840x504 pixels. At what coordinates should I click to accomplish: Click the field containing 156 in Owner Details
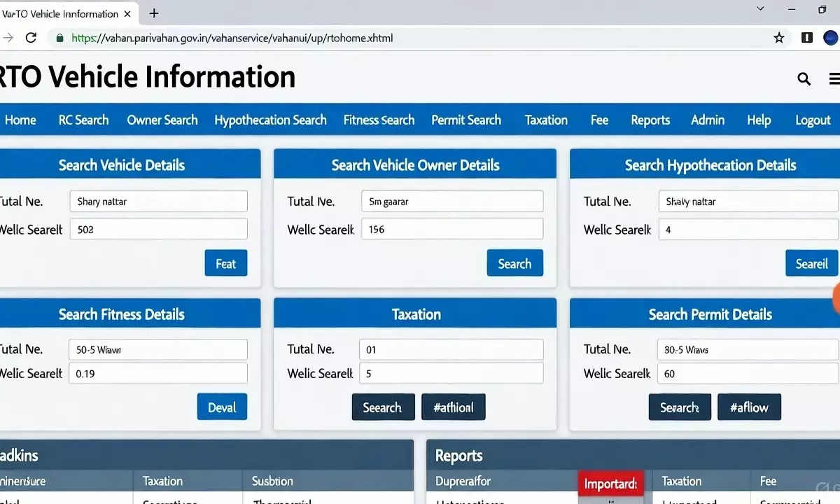(x=451, y=229)
